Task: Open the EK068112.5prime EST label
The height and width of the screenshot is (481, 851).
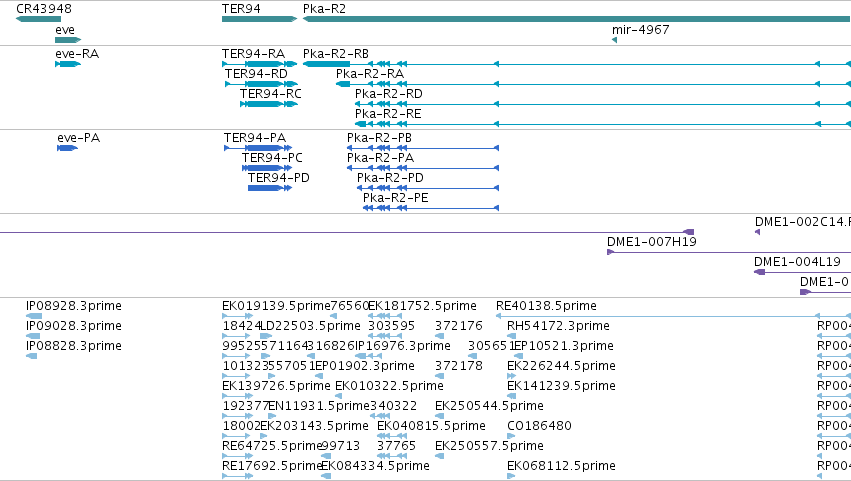Action: 561,467
